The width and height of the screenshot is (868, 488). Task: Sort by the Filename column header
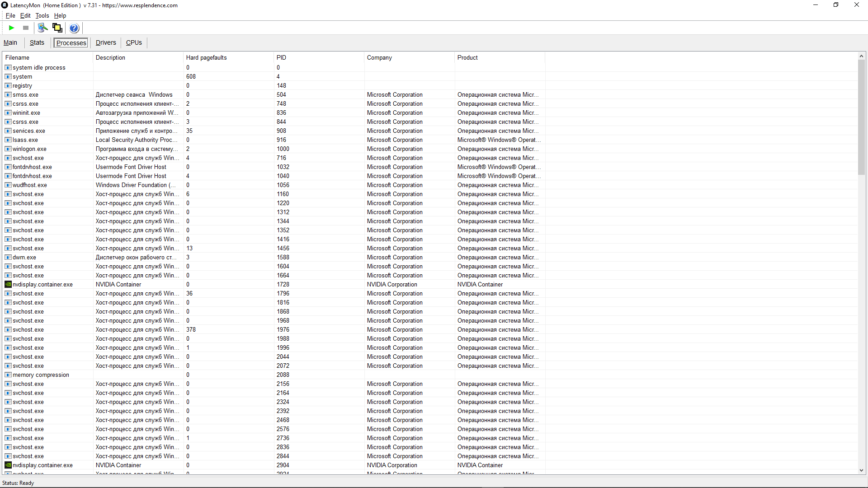click(x=48, y=57)
